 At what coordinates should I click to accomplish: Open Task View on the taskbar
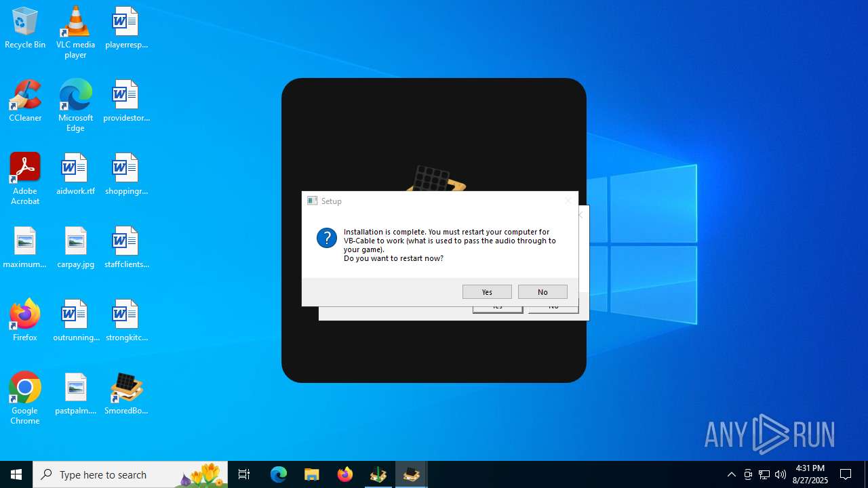pos(244,474)
